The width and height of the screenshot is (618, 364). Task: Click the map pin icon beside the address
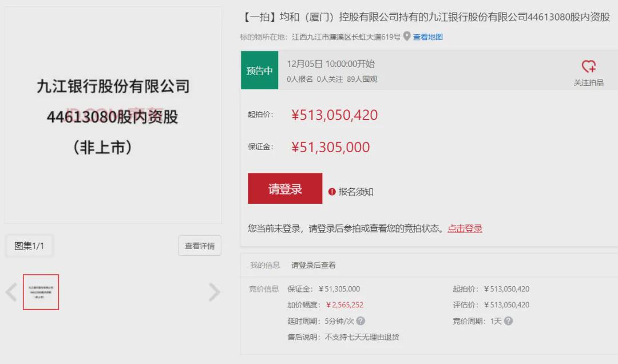point(407,37)
